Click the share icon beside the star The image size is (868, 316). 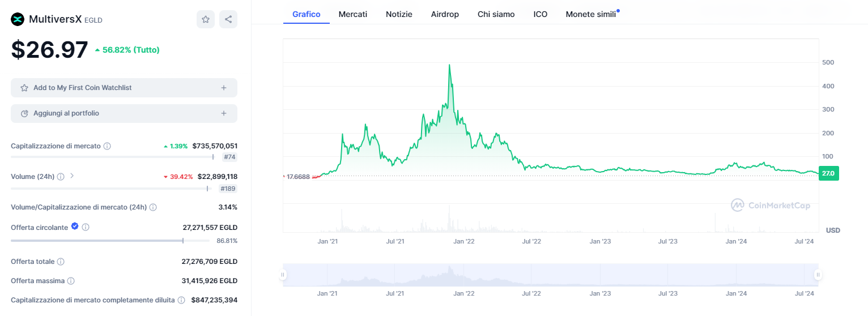point(228,19)
